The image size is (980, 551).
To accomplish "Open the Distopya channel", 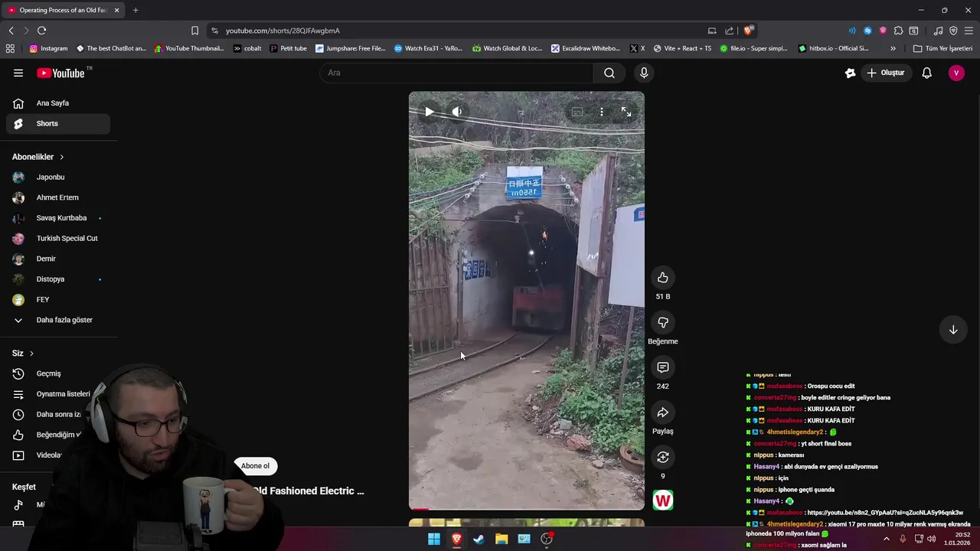I will point(58,279).
